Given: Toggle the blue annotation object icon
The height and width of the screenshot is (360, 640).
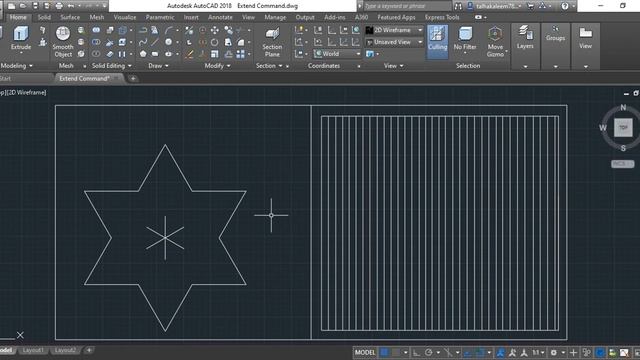Looking at the screenshot, I should tap(500, 353).
